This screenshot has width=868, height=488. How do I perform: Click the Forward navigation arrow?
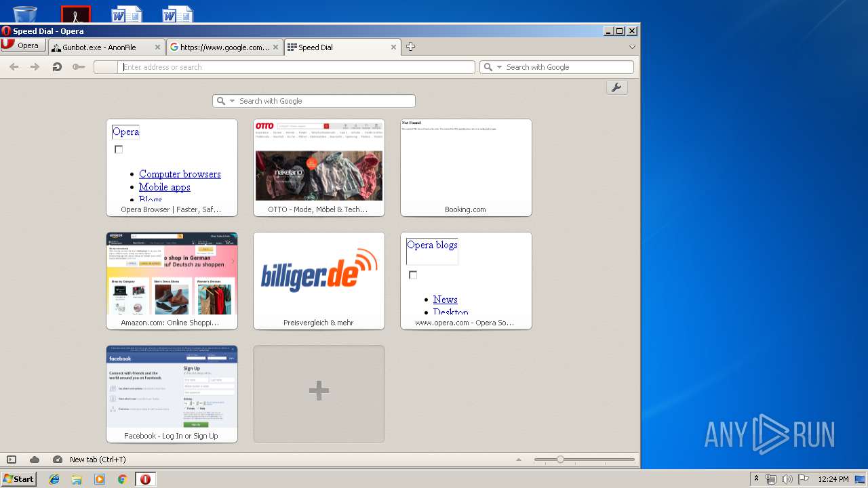pos(35,67)
